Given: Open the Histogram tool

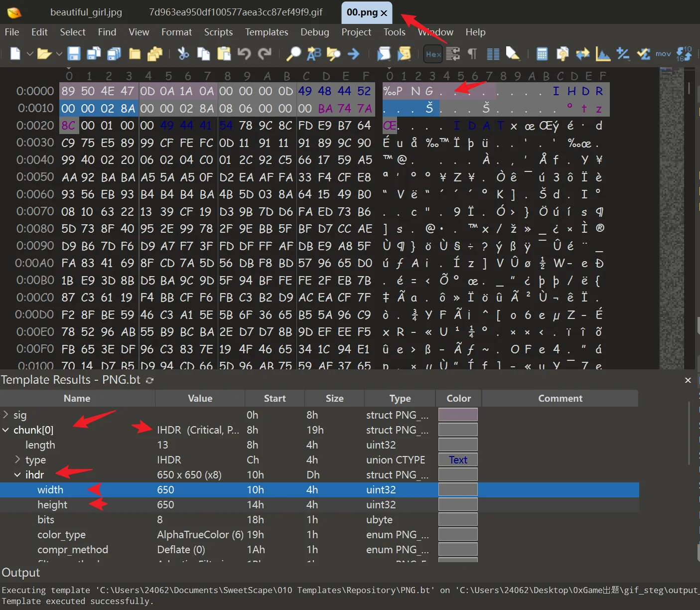Looking at the screenshot, I should click(603, 54).
